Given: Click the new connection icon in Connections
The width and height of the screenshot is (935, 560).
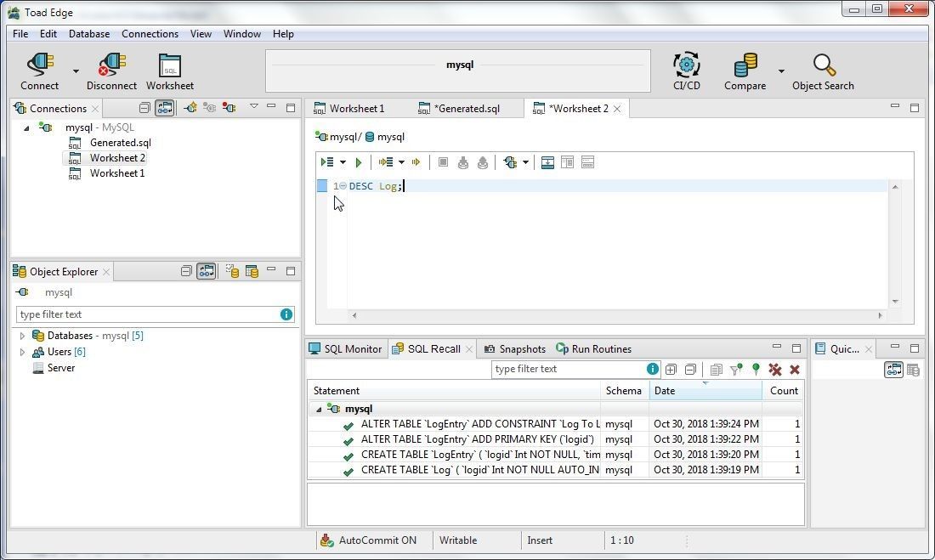Looking at the screenshot, I should click(x=190, y=108).
